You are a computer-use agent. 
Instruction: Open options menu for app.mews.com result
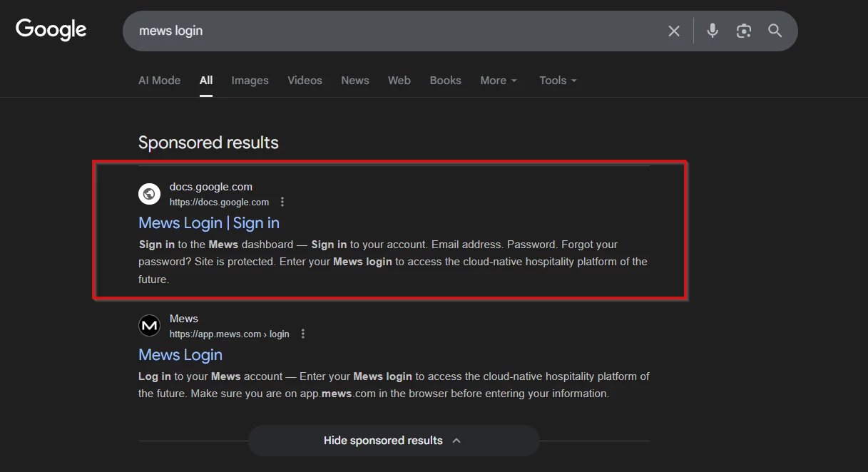pos(303,334)
